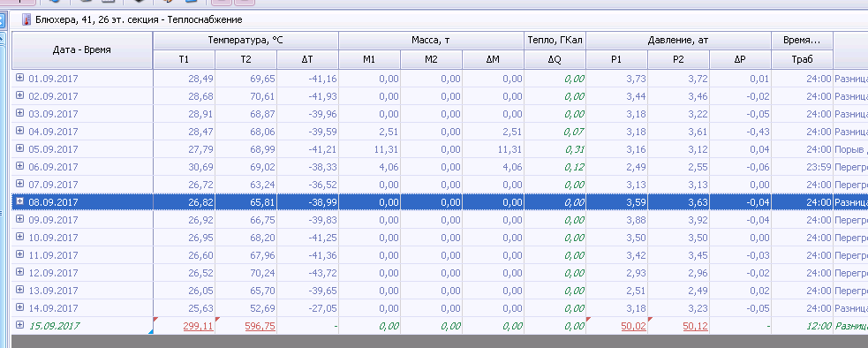Select the Порыв note in the 05.09.2017 row
The height and width of the screenshot is (348, 868).
(x=851, y=149)
